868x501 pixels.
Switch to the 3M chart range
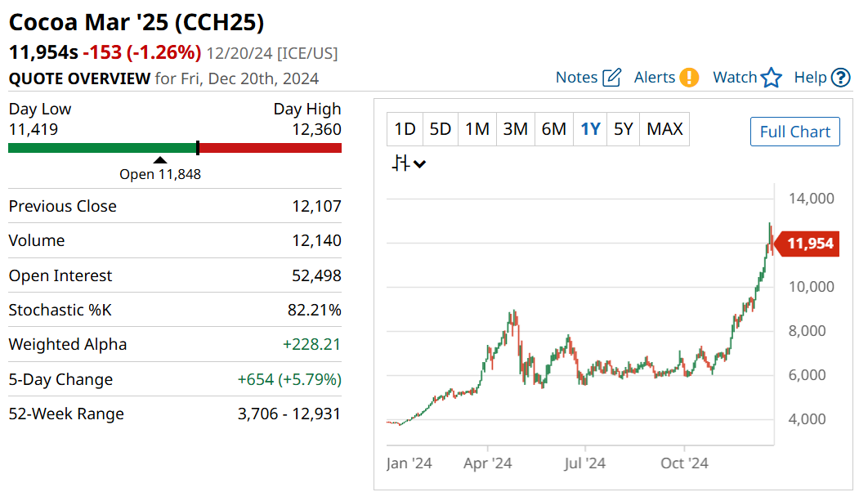point(515,129)
